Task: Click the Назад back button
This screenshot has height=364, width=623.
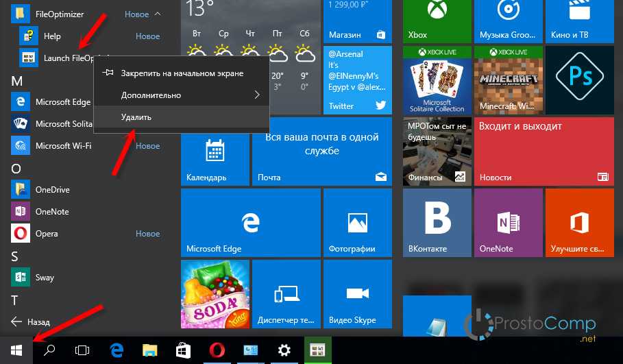Action: point(31,321)
